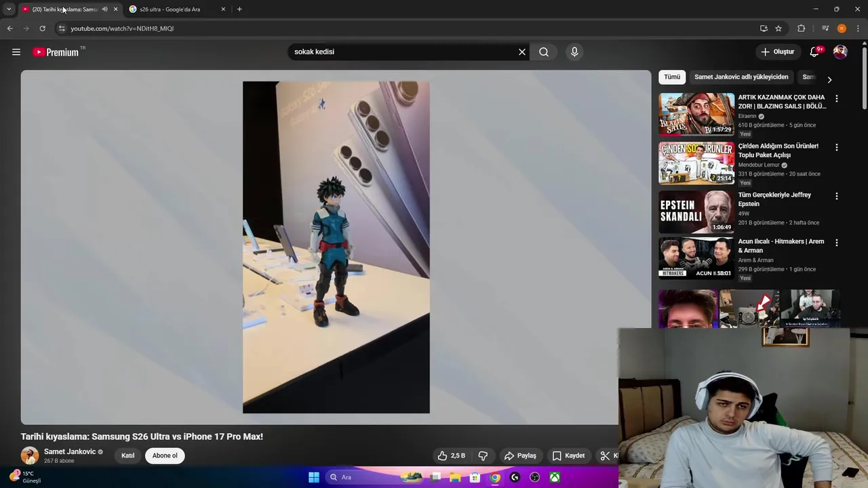Click the Oluştur create button
Image resolution: width=868 pixels, height=488 pixels.
[x=777, y=52]
